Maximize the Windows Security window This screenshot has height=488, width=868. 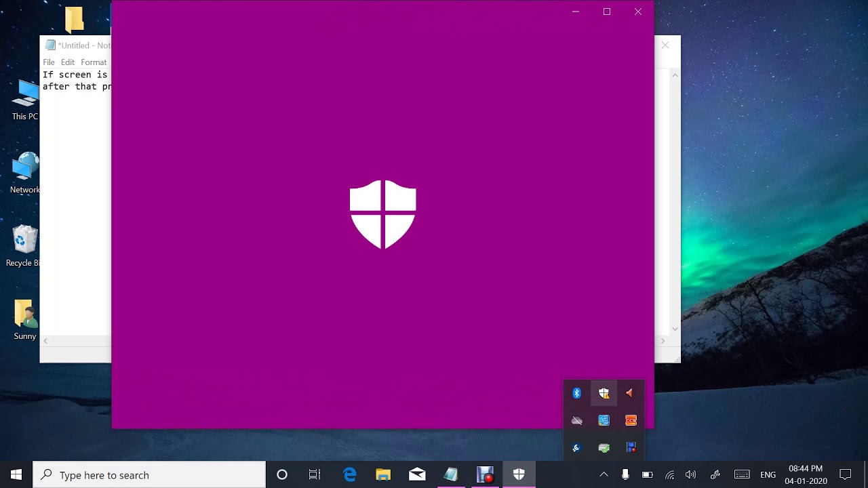pyautogui.click(x=607, y=12)
